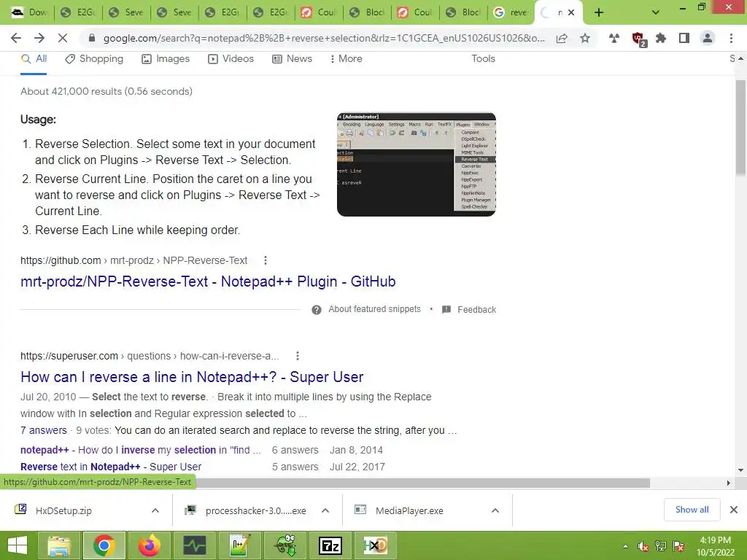
Task: Expand options for processhacker download
Action: coord(325,510)
